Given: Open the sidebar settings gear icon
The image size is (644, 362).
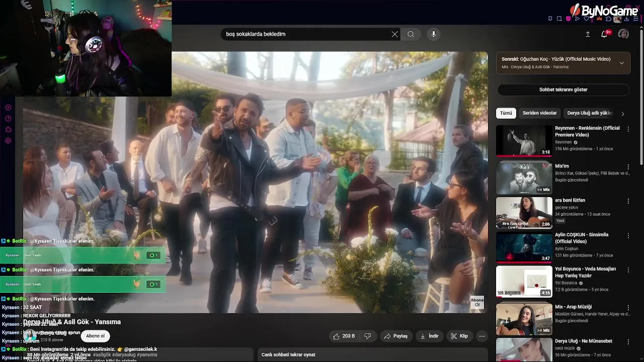Looking at the screenshot, I should click(8, 141).
